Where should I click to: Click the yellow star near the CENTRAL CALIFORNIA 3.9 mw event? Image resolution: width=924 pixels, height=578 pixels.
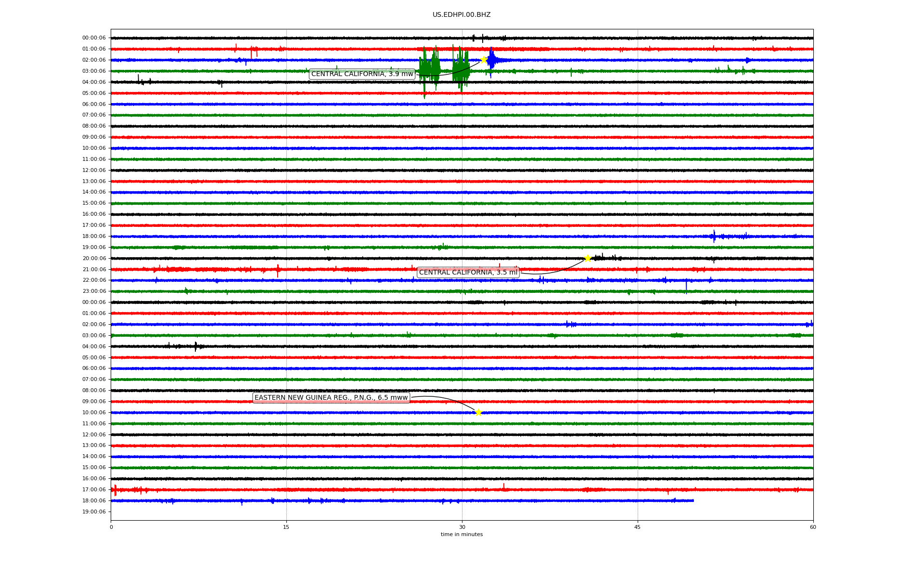pyautogui.click(x=484, y=60)
